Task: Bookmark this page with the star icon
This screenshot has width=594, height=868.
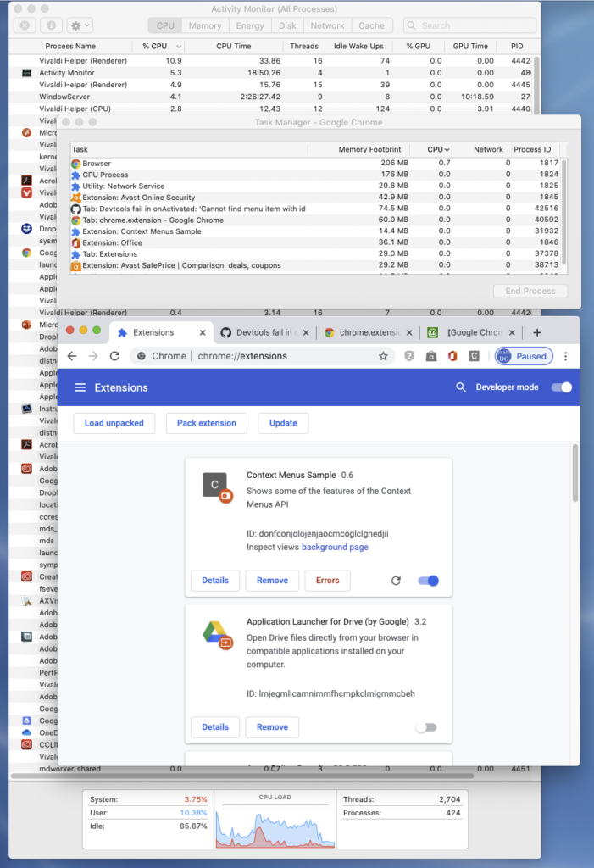Action: pos(383,356)
